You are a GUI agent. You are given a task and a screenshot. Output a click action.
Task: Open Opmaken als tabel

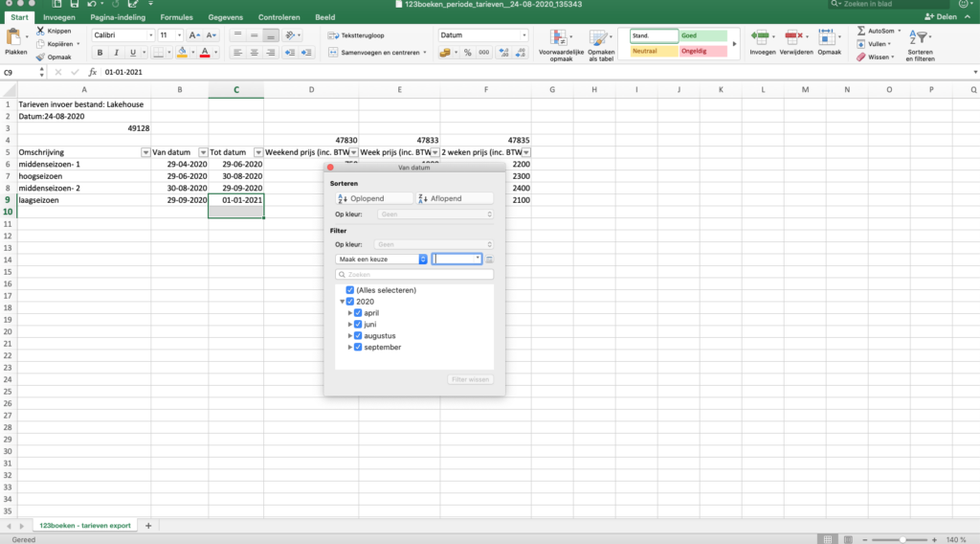tap(601, 45)
